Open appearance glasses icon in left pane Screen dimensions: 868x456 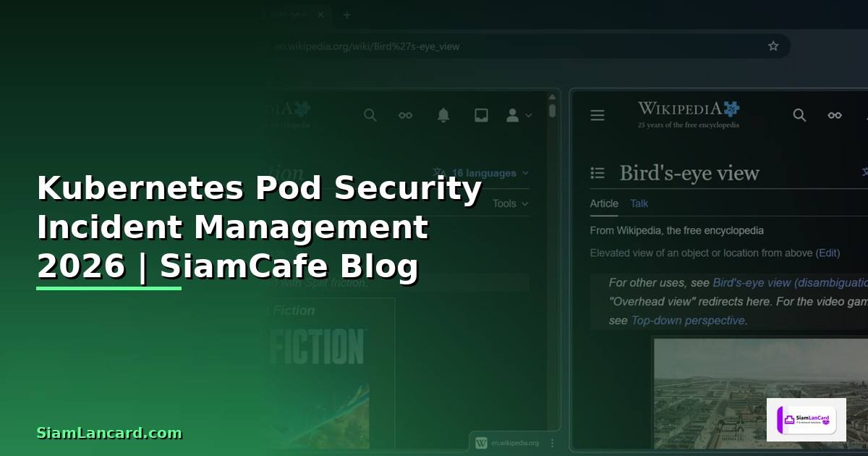(406, 115)
